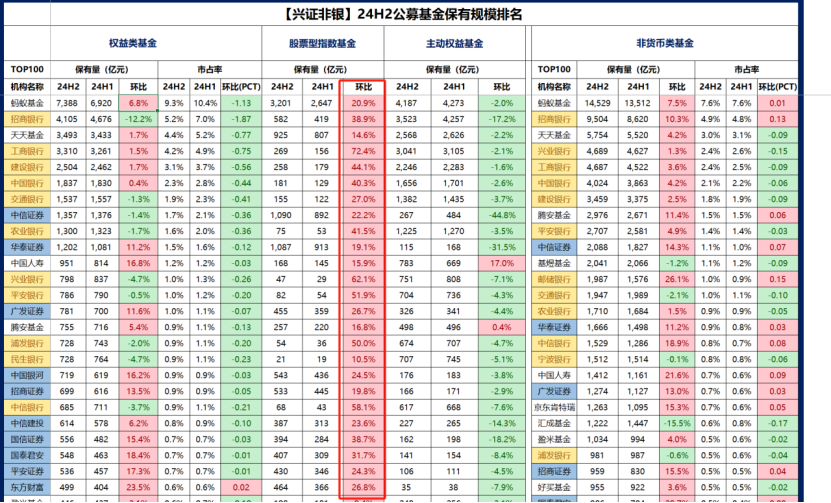
Task: Select 天天基金 non-monetary holdings 5,754
Action: tap(597, 135)
